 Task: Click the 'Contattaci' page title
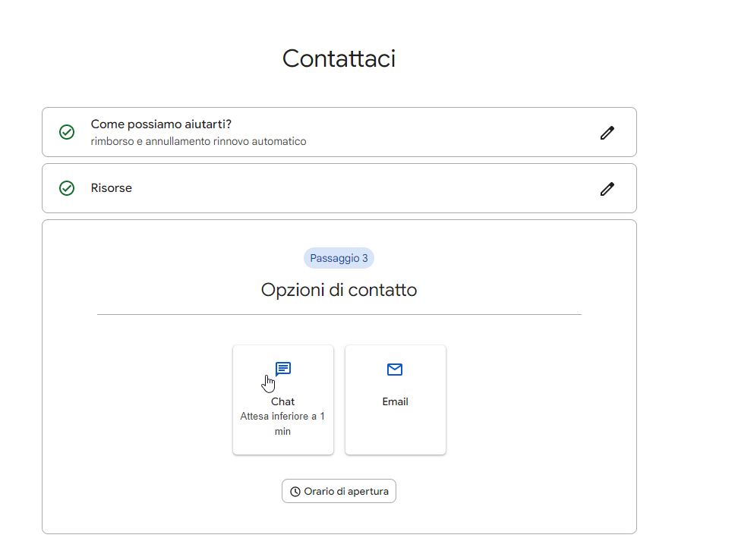pyautogui.click(x=339, y=58)
